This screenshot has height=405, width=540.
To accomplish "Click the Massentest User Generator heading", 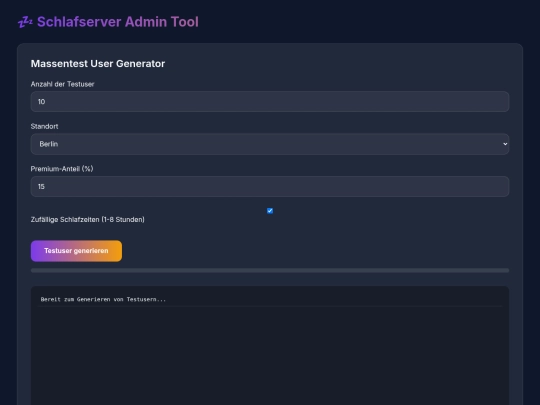I will pyautogui.click(x=98, y=64).
